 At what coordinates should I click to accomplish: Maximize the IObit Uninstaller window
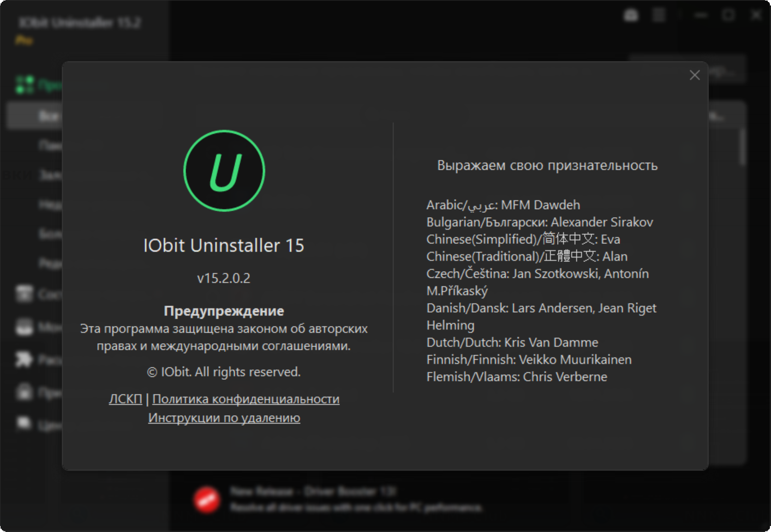728,15
